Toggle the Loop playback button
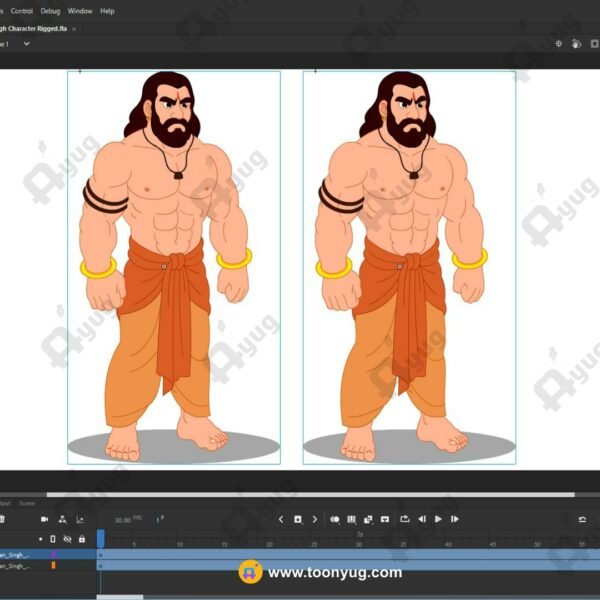600x600 pixels. [x=405, y=519]
